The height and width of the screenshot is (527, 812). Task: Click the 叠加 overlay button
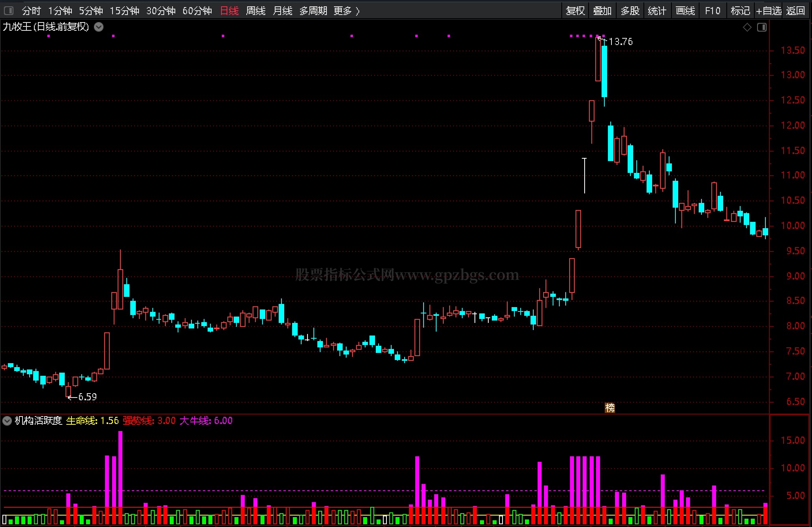602,11
